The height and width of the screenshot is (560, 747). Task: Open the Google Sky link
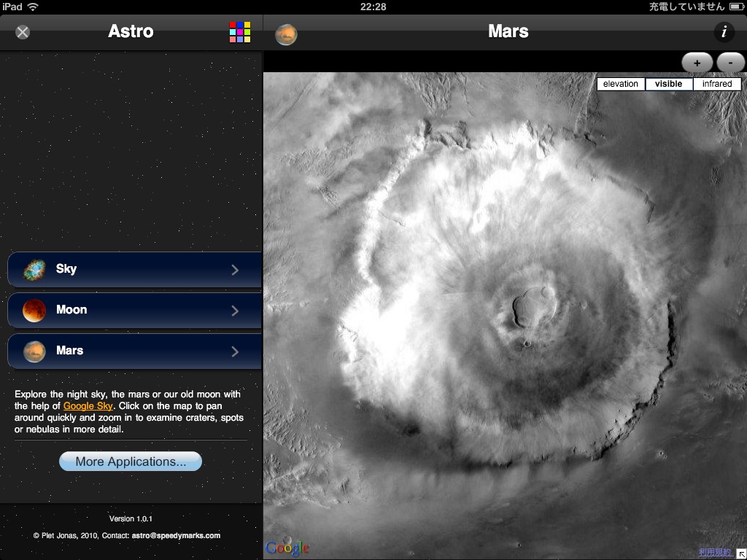pyautogui.click(x=88, y=406)
